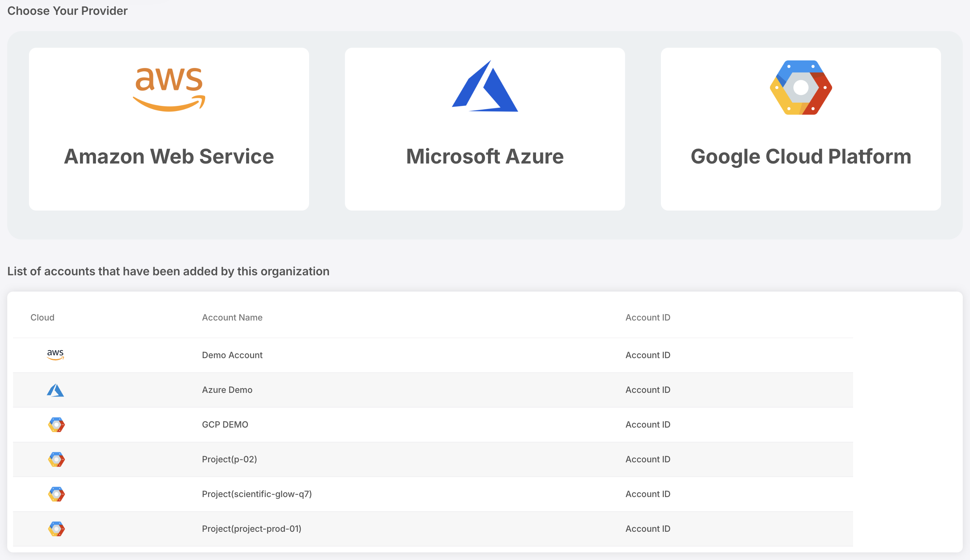This screenshot has height=560, width=970.
Task: Click the large Google Cloud hexagon logo
Action: click(x=801, y=87)
